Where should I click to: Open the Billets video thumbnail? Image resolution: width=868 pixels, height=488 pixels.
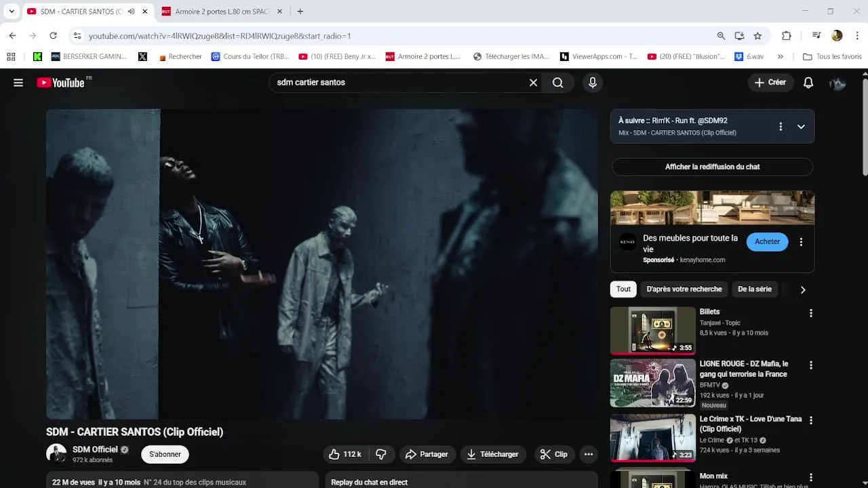(x=653, y=331)
